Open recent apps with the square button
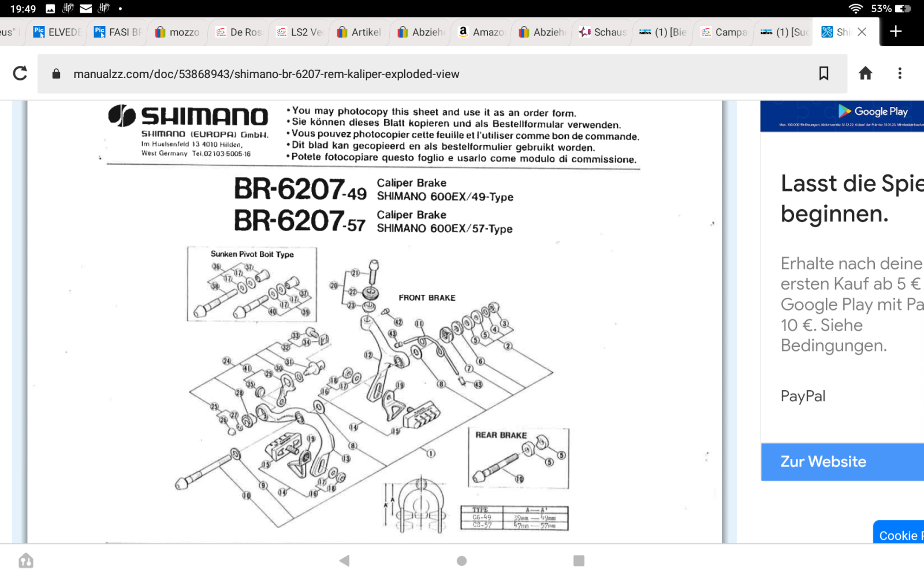Screen dimensions: 924x578 coord(579,560)
